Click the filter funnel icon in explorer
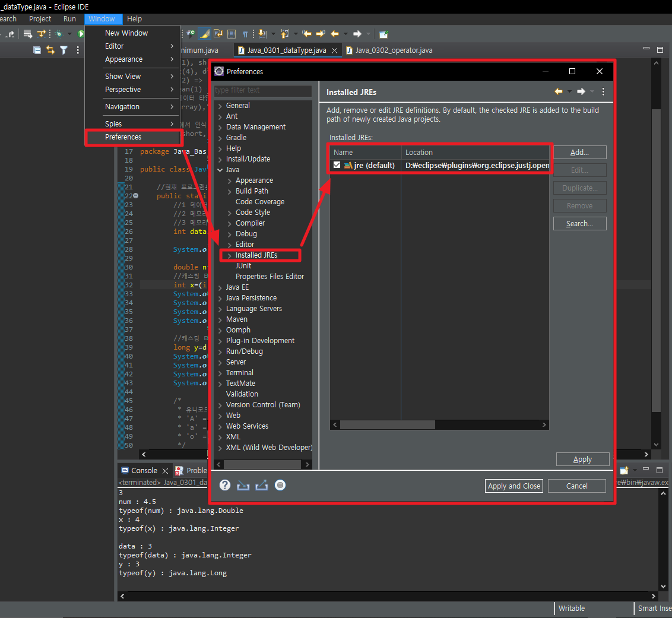The image size is (672, 618). tap(64, 50)
